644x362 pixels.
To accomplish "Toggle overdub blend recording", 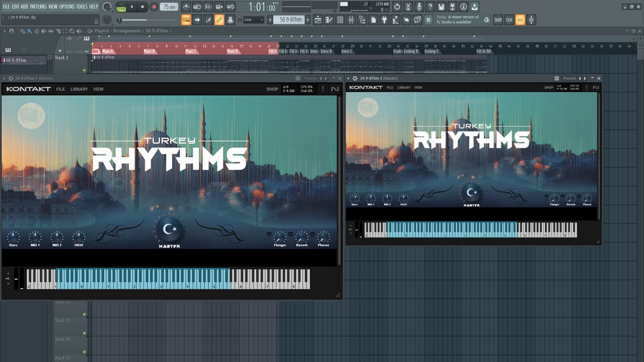I will [219, 7].
